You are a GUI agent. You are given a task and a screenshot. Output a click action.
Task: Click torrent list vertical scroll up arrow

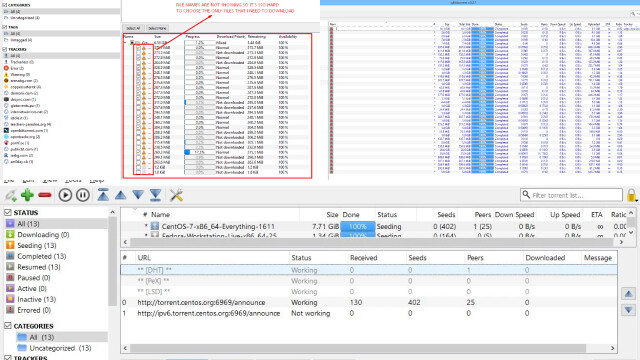(x=631, y=213)
